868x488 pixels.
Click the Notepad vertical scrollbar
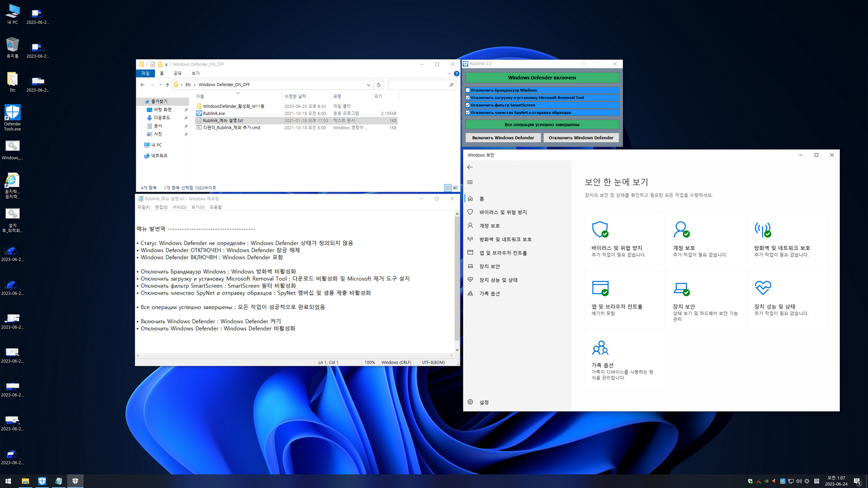(x=457, y=279)
